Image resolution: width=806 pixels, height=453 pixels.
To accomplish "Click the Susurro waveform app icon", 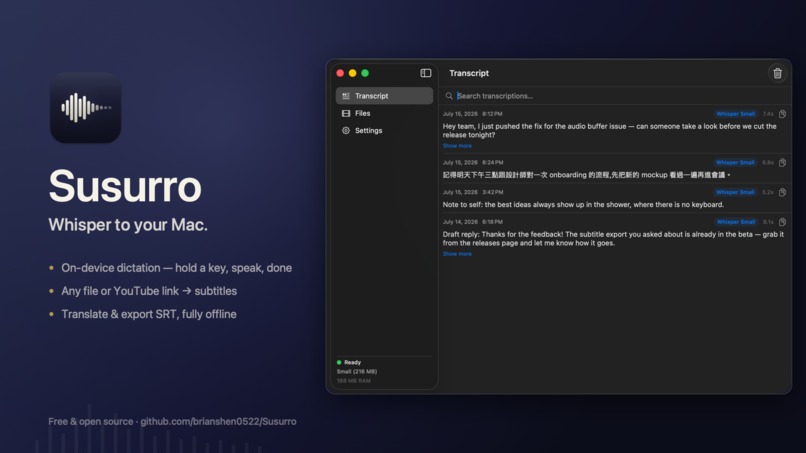I will click(x=85, y=107).
